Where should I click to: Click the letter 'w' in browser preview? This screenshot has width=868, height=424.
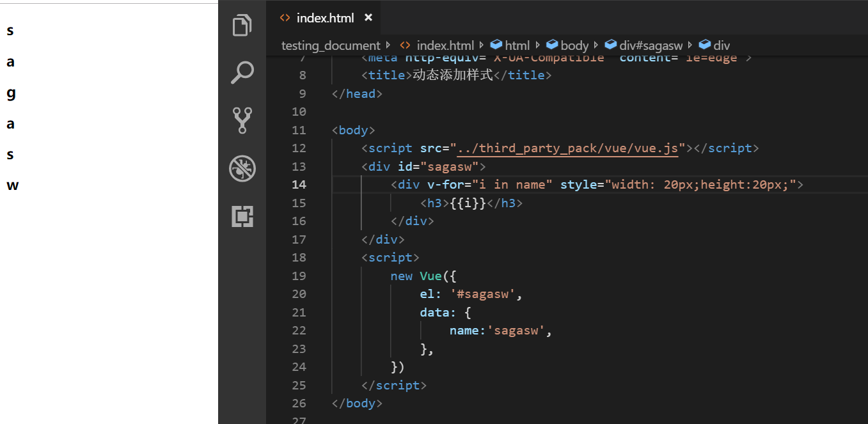click(13, 186)
